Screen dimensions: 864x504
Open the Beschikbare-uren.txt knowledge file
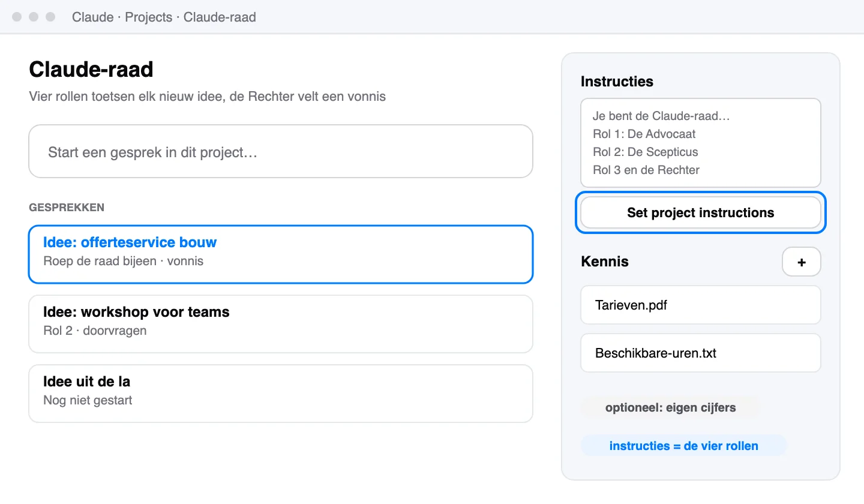tap(701, 353)
